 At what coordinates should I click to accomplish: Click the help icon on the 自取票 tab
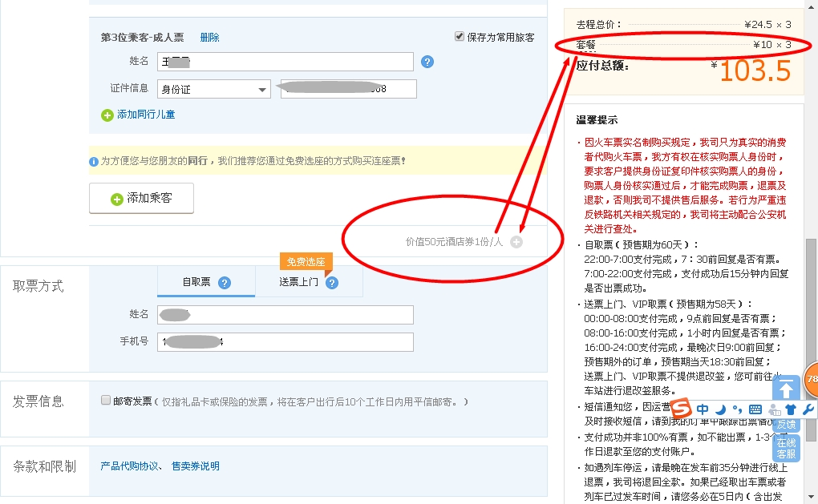pos(225,283)
